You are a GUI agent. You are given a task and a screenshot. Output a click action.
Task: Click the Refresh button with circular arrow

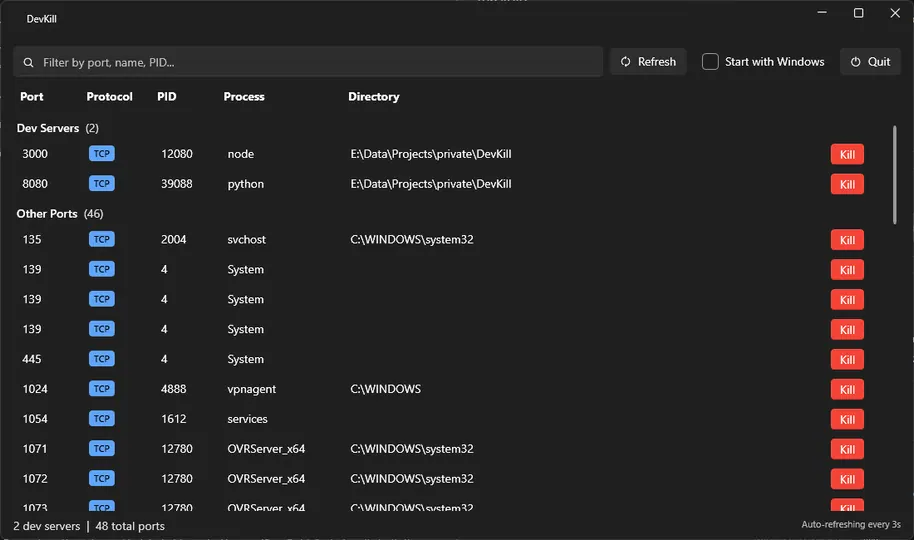click(x=648, y=62)
